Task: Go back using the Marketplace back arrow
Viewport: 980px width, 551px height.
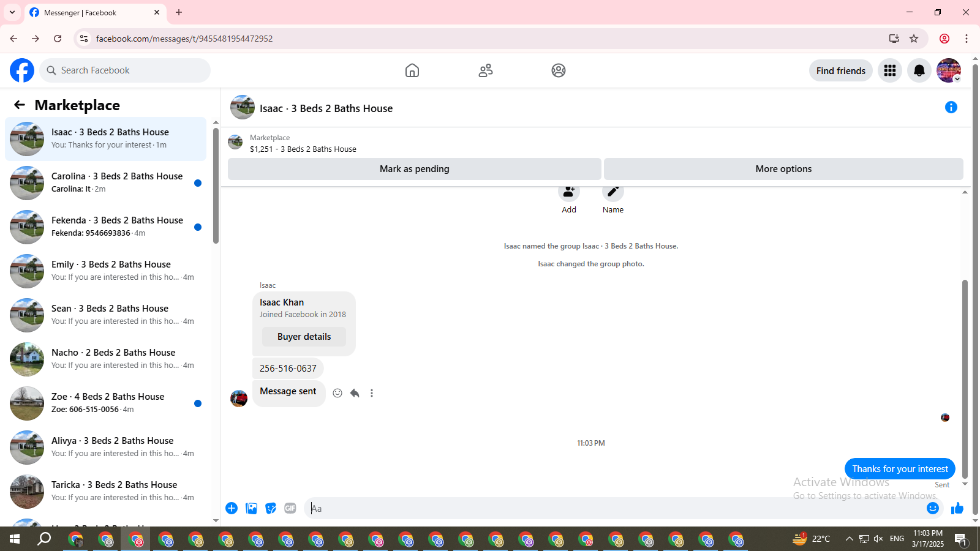Action: [x=20, y=105]
